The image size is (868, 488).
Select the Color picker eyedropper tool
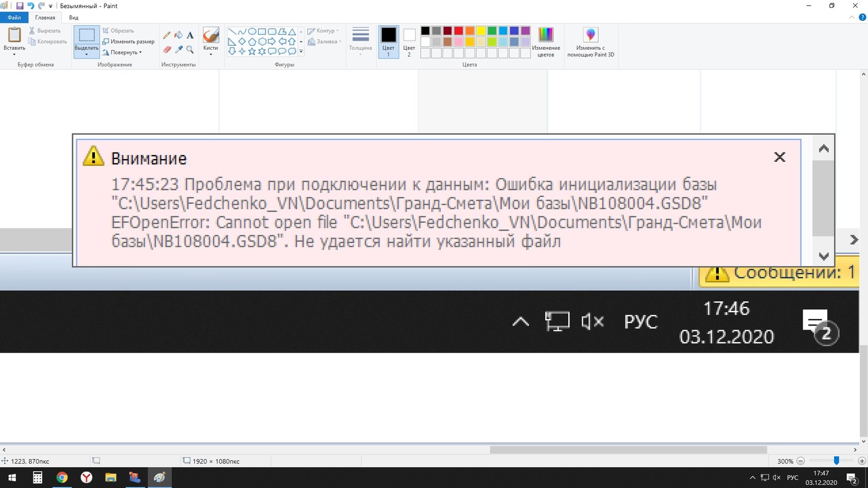(x=178, y=50)
